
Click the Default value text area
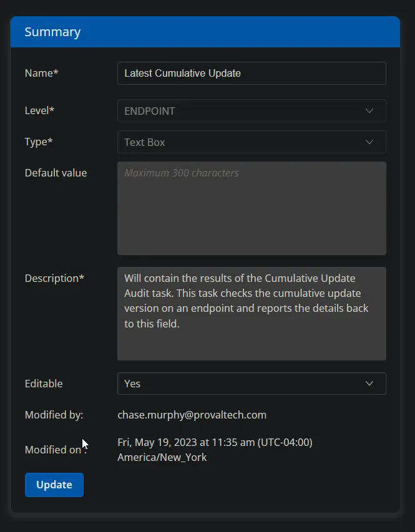click(251, 208)
